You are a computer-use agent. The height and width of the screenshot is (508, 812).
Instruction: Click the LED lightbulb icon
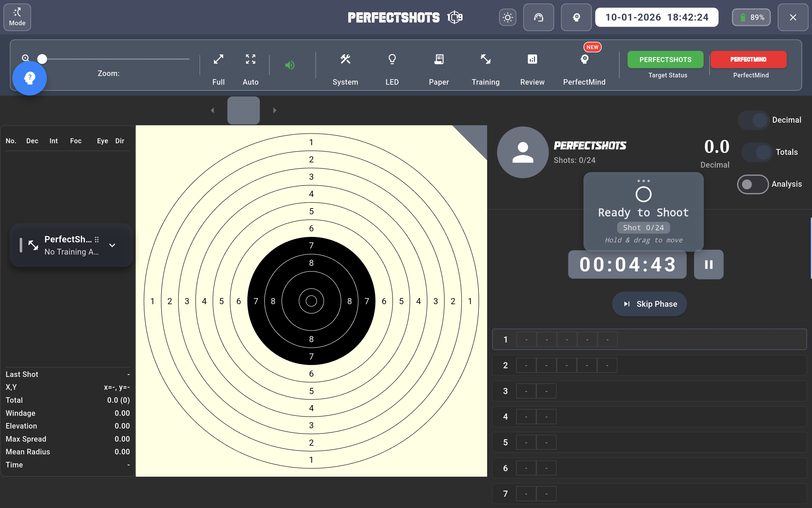coord(392,59)
